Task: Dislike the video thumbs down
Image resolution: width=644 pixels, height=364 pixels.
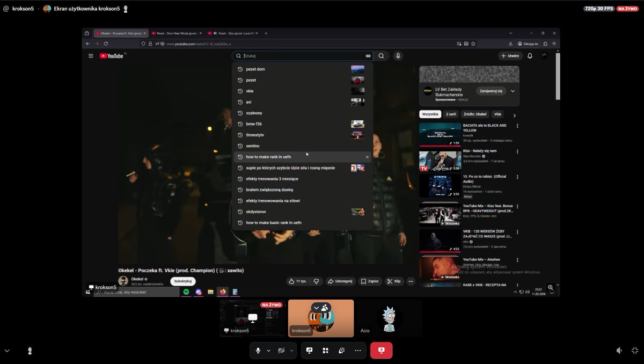Action: pos(316,281)
